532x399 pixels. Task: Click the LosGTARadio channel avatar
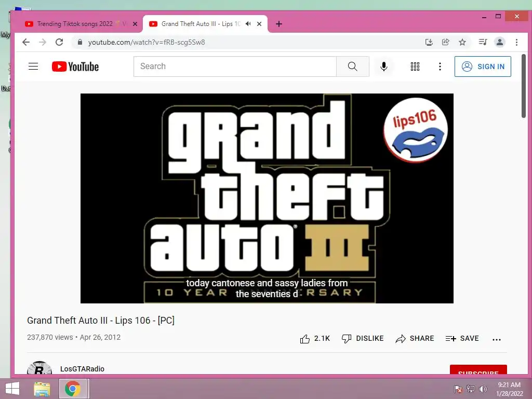tap(39, 368)
